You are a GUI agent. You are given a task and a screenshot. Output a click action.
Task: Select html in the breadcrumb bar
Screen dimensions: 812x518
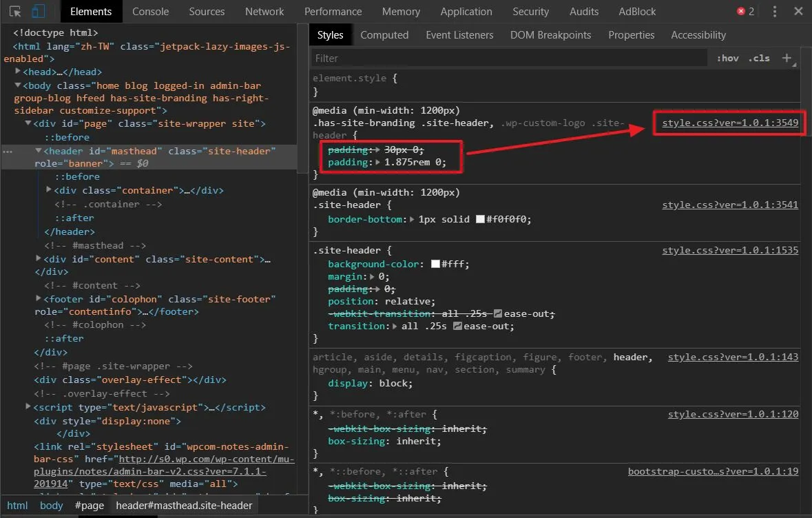point(17,505)
